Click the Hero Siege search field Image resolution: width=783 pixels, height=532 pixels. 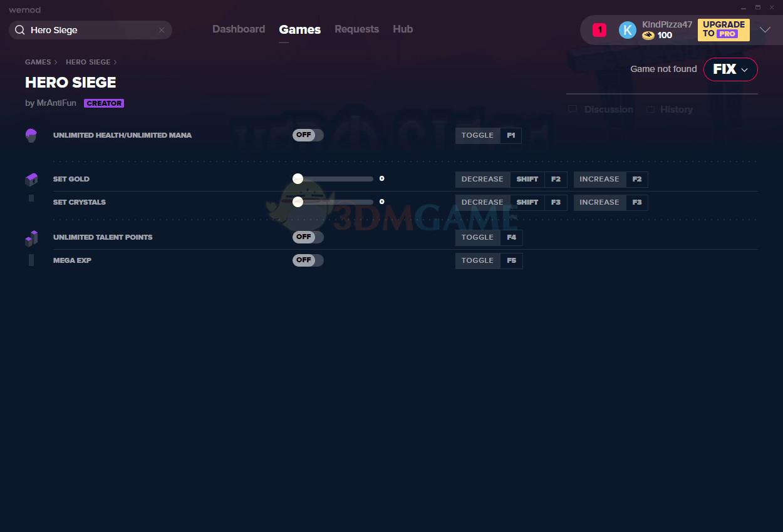[x=90, y=30]
